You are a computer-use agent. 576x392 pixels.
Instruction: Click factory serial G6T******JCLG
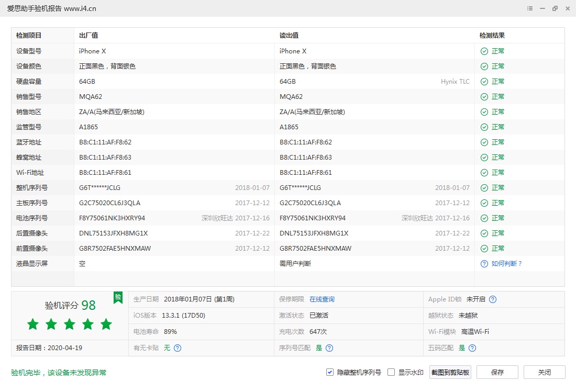pos(99,188)
